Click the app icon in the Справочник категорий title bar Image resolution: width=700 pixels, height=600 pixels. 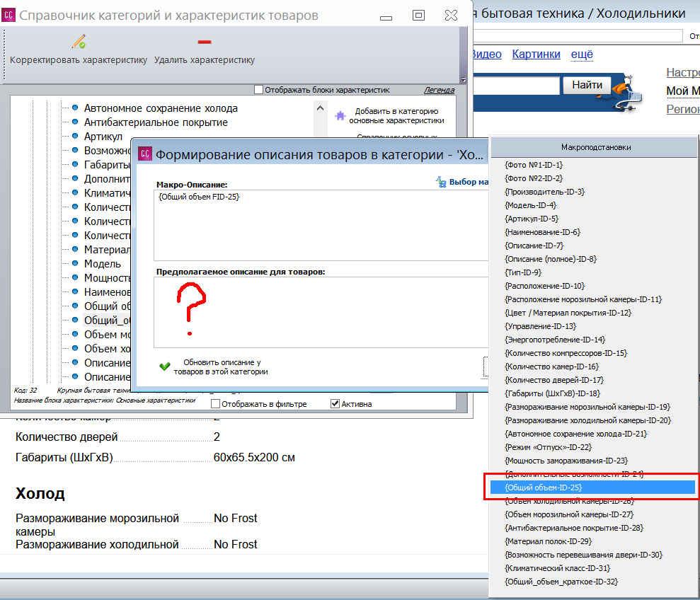coord(8,15)
